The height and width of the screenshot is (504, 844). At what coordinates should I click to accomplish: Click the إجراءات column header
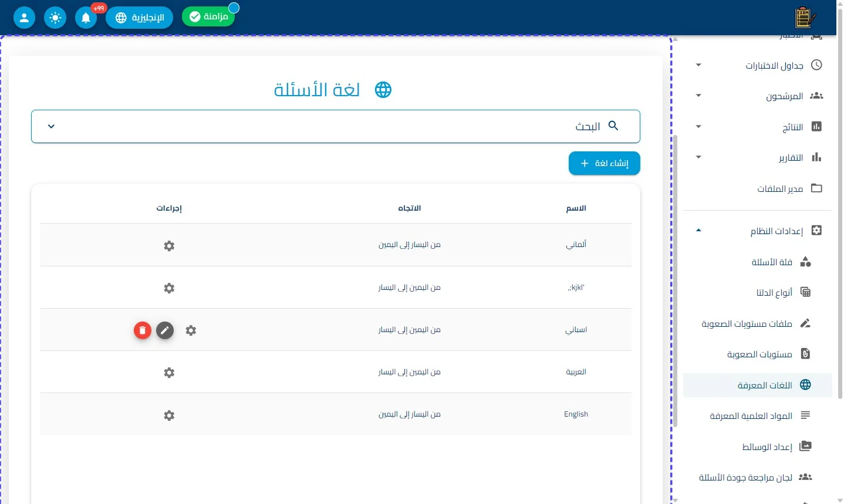[x=169, y=208]
